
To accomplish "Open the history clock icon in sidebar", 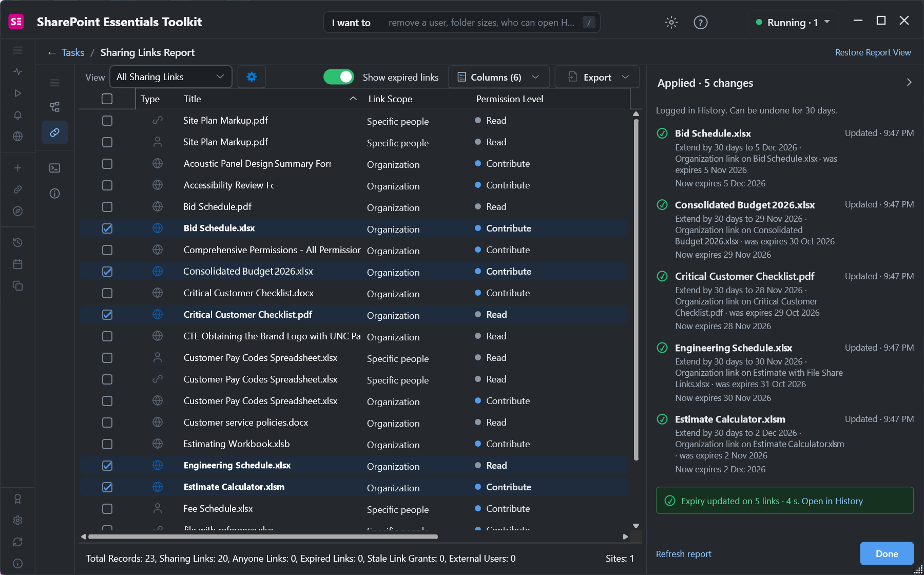I will [17, 242].
